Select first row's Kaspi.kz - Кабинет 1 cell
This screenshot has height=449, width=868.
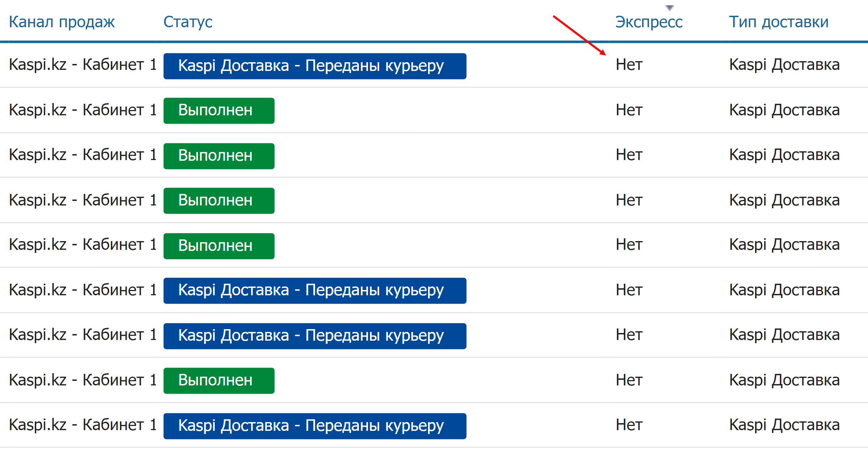point(83,65)
